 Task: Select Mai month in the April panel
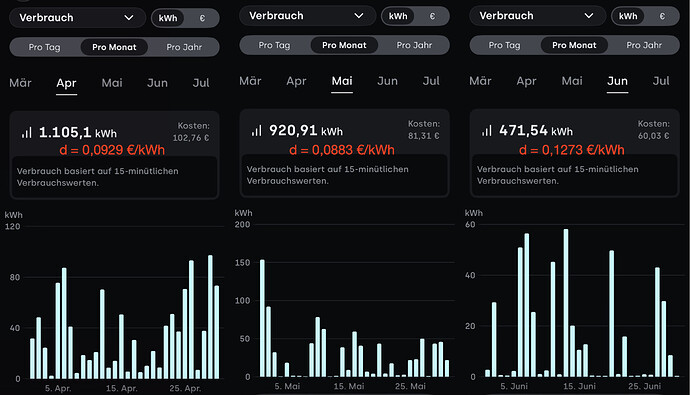pos(112,83)
